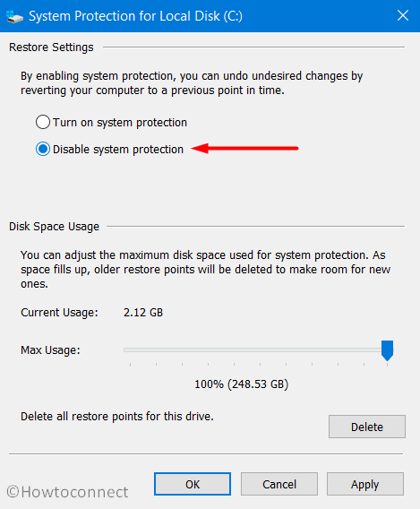Click the Current Usage 2.12 GB value

coord(143,312)
